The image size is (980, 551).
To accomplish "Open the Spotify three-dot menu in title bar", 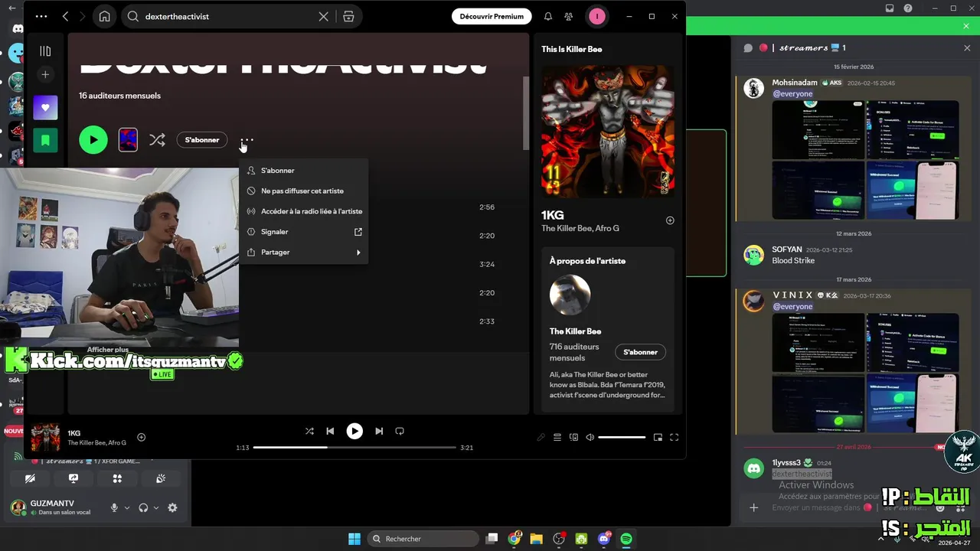I will coord(41,16).
